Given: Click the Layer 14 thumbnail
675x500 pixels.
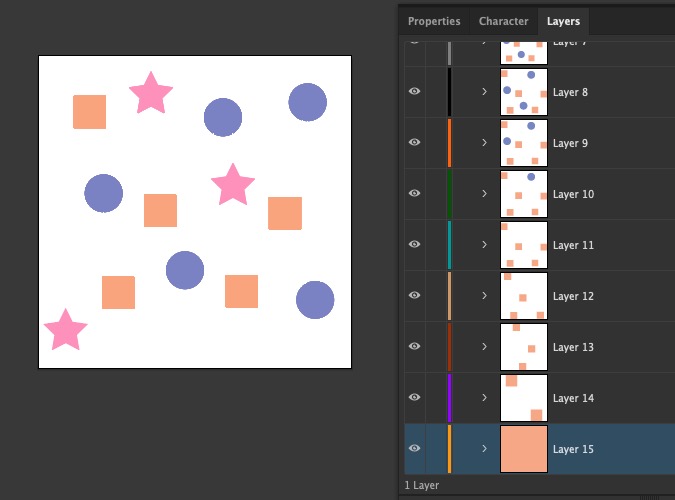Looking at the screenshot, I should click(524, 398).
